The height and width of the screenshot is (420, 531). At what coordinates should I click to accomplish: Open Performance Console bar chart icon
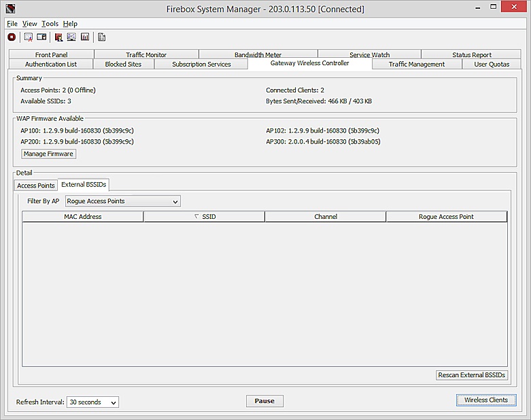[85, 37]
